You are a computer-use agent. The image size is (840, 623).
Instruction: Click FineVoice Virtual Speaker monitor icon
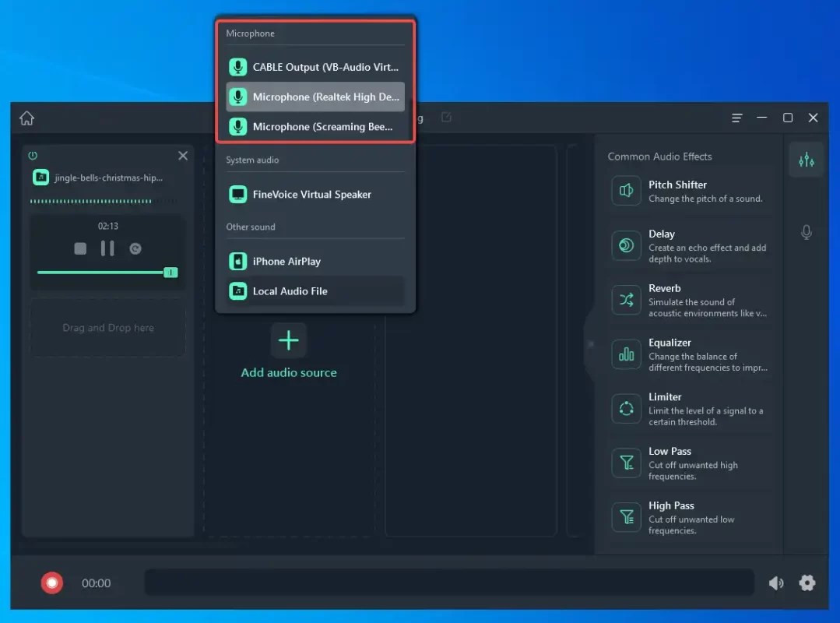pyautogui.click(x=238, y=194)
